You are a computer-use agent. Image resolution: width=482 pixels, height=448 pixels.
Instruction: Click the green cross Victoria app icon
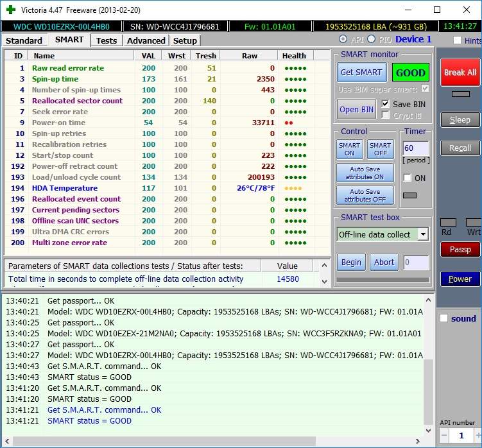(11, 10)
